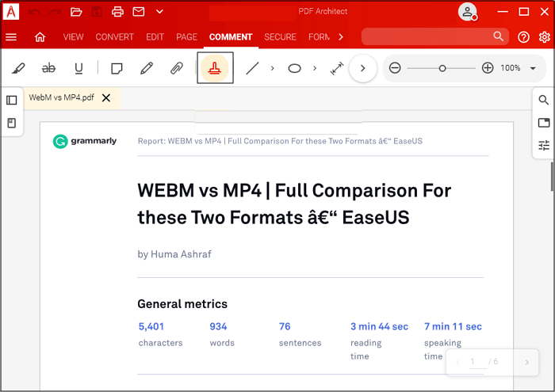Image resolution: width=555 pixels, height=392 pixels.
Task: Add a sticky note comment
Action: click(117, 68)
